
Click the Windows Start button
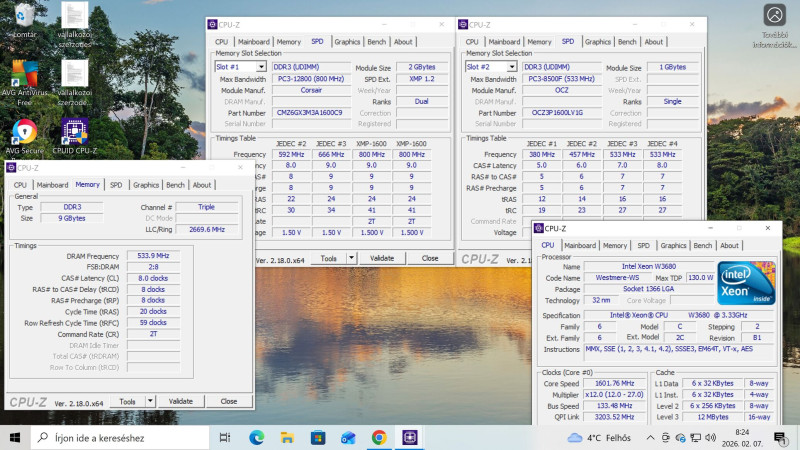click(16, 437)
